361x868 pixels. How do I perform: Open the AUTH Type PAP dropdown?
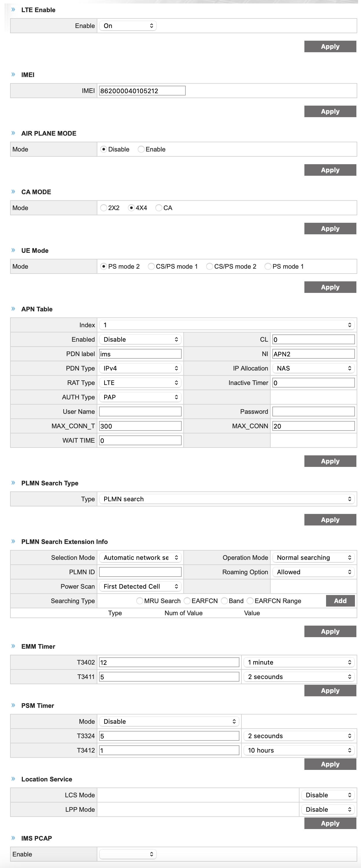pyautogui.click(x=140, y=397)
